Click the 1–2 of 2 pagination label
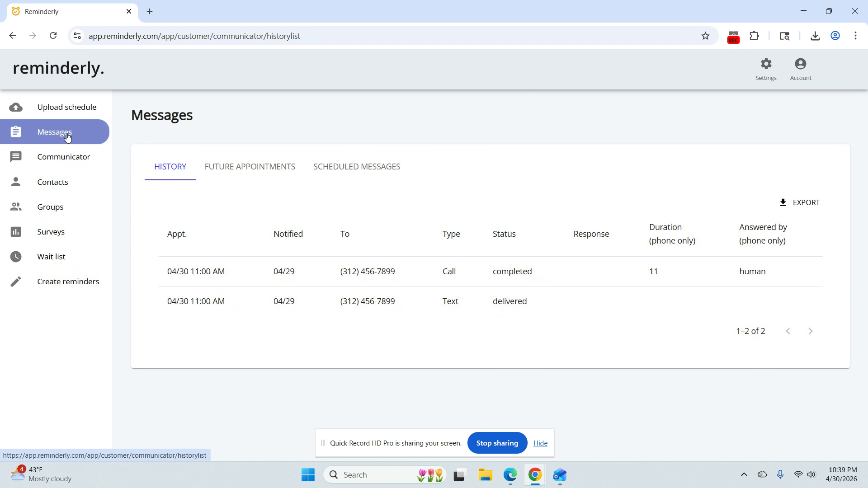The height and width of the screenshot is (488, 868). (750, 331)
